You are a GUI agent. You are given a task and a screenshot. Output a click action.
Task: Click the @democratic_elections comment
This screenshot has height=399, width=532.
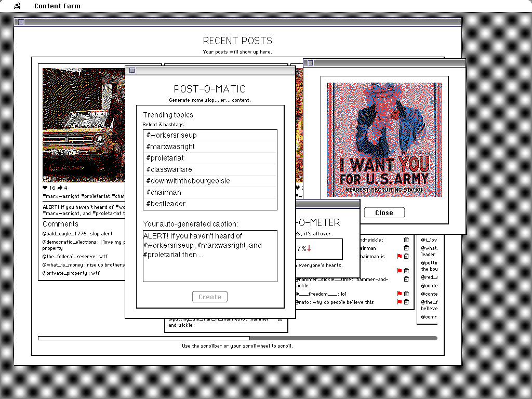(x=84, y=245)
